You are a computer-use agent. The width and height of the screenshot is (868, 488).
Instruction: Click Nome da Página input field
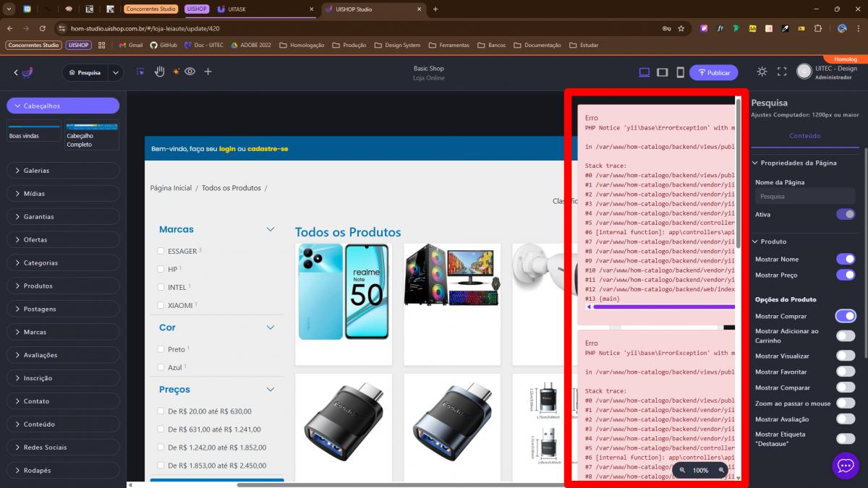(x=804, y=196)
